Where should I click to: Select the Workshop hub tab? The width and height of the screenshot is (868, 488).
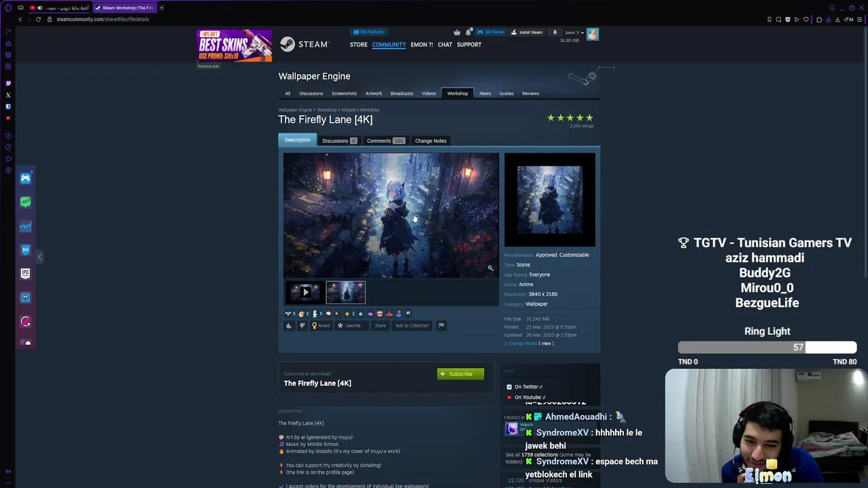[457, 94]
